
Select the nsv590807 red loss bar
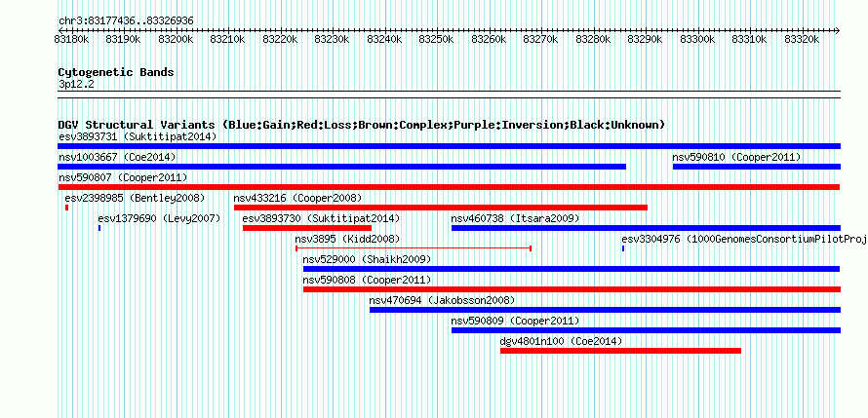point(449,187)
